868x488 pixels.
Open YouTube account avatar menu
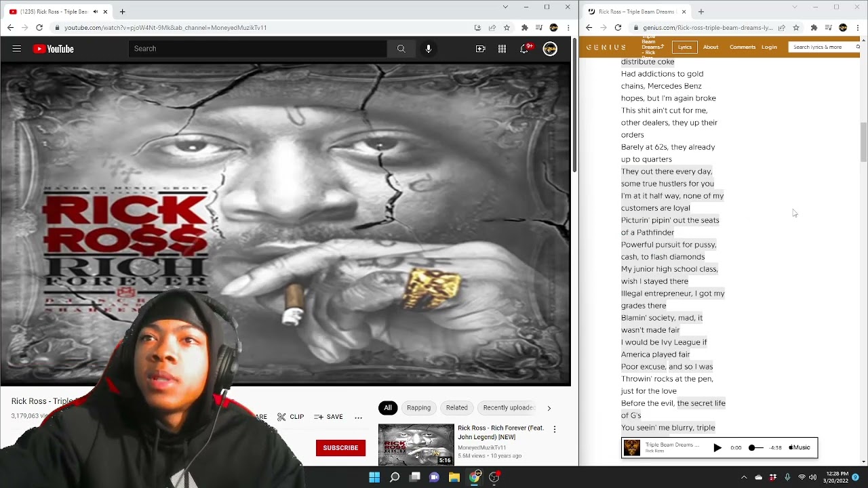550,49
